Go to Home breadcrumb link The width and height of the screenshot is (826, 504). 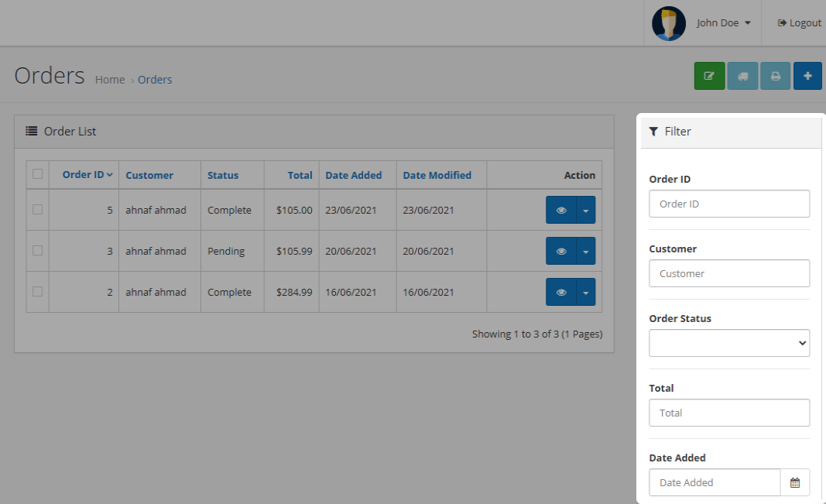pos(110,80)
